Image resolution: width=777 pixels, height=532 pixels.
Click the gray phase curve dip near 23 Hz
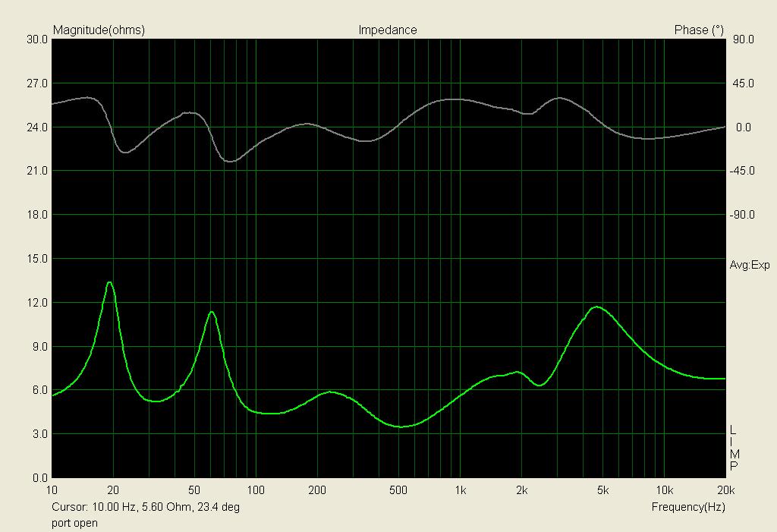pyautogui.click(x=125, y=152)
